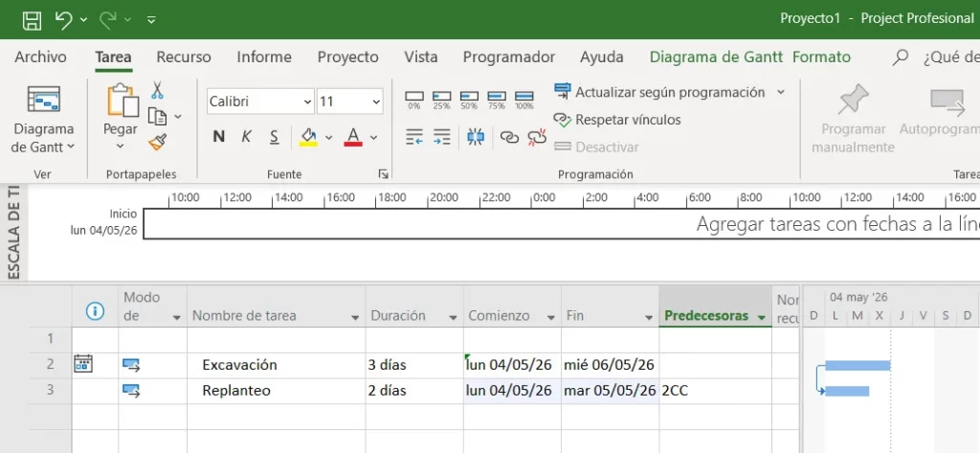Image resolution: width=980 pixels, height=453 pixels.
Task: Open the Fuente dialog launcher
Action: (383, 174)
